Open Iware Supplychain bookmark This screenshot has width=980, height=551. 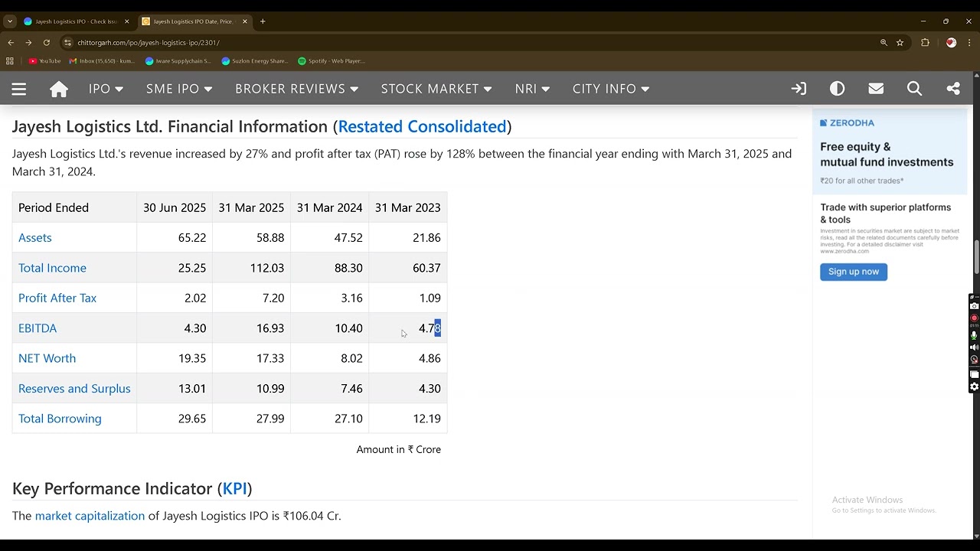click(x=178, y=61)
